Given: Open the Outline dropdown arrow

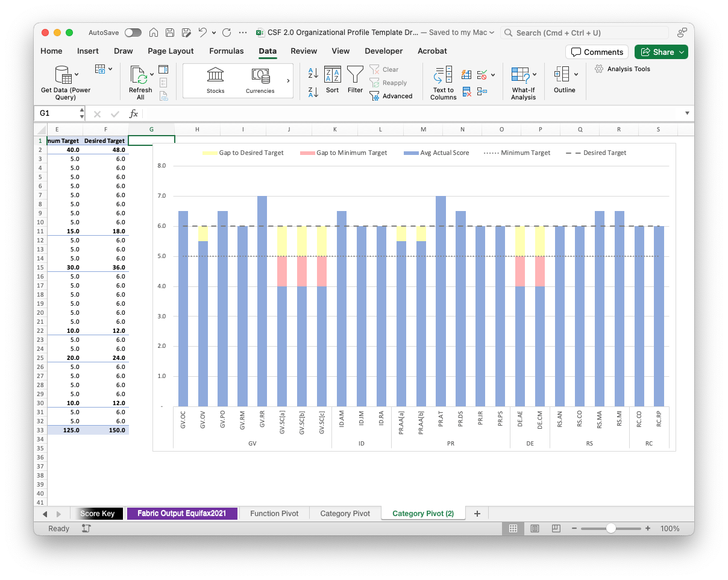Looking at the screenshot, I should click(576, 75).
